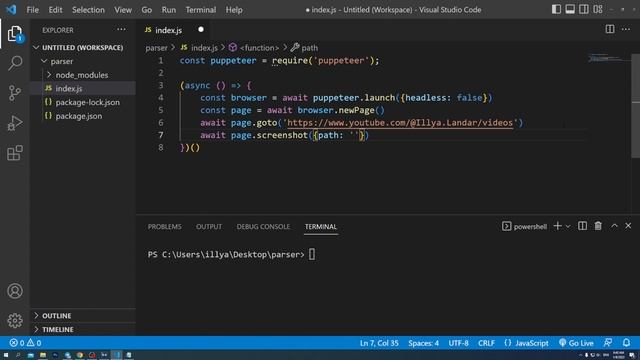
Task: Switch to the PROBLEMS tab
Action: (164, 227)
